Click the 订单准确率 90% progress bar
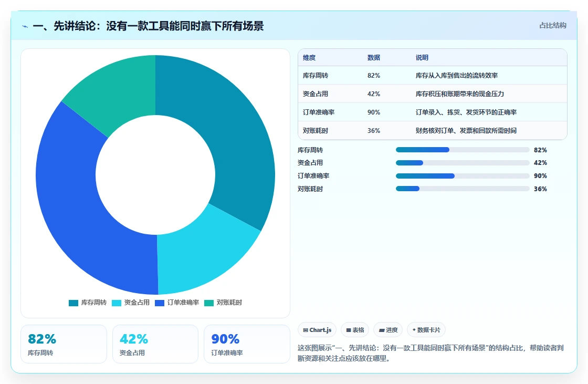Viewport: 588px width, 384px height. tap(463, 176)
